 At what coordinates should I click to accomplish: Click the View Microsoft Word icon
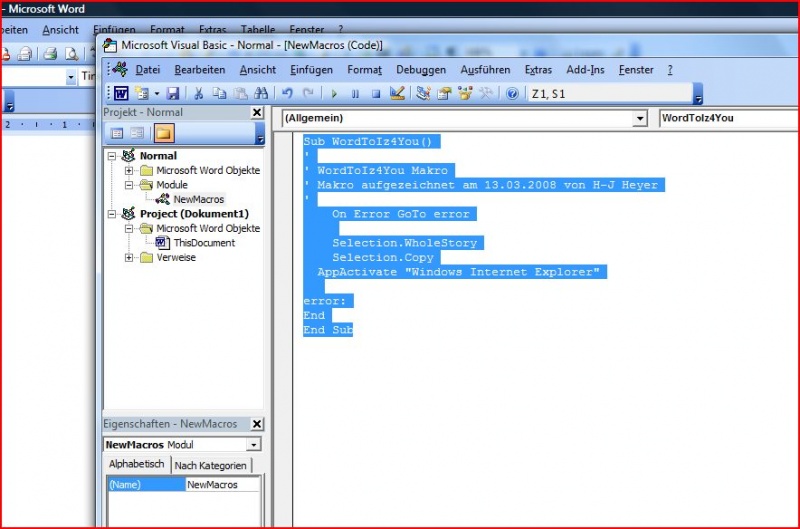120,93
